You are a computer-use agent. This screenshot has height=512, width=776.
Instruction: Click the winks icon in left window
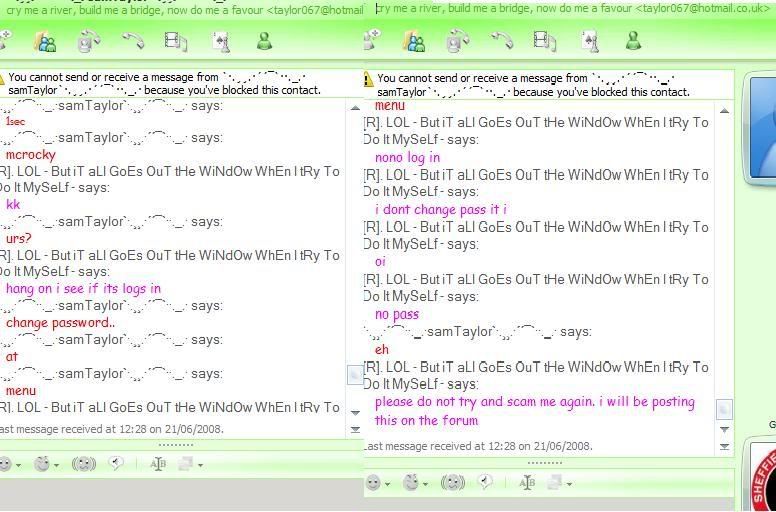tap(42, 464)
